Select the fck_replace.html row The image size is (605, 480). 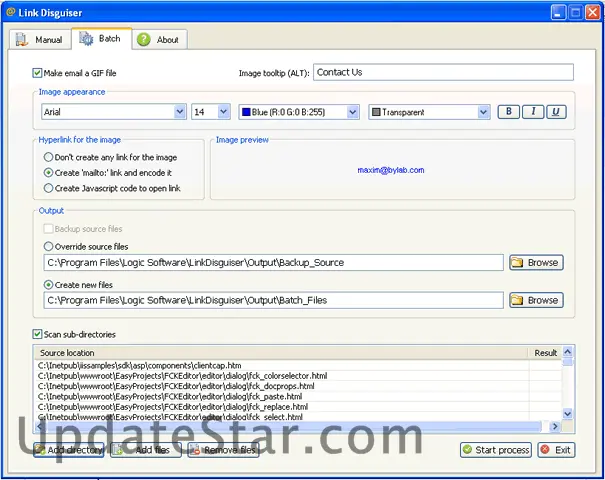pyautogui.click(x=298, y=407)
